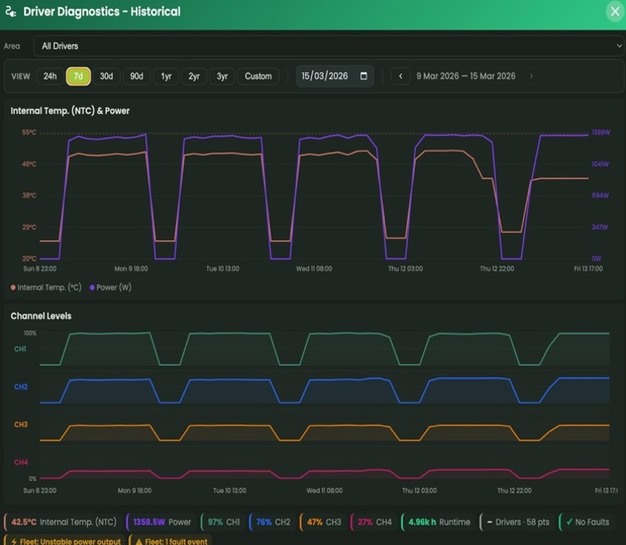Image resolution: width=626 pixels, height=545 pixels.
Task: Click the purple CH4 27% status chip
Action: [x=372, y=521]
